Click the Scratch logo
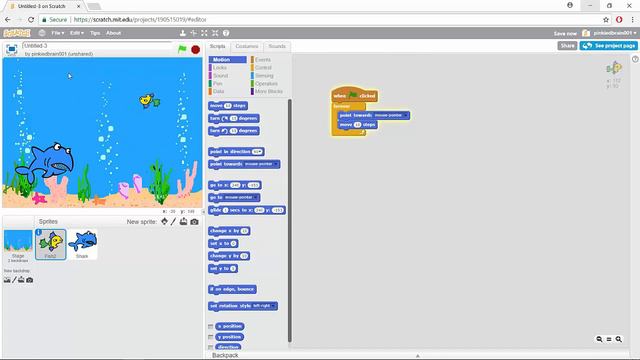The image size is (640, 360). point(17,33)
